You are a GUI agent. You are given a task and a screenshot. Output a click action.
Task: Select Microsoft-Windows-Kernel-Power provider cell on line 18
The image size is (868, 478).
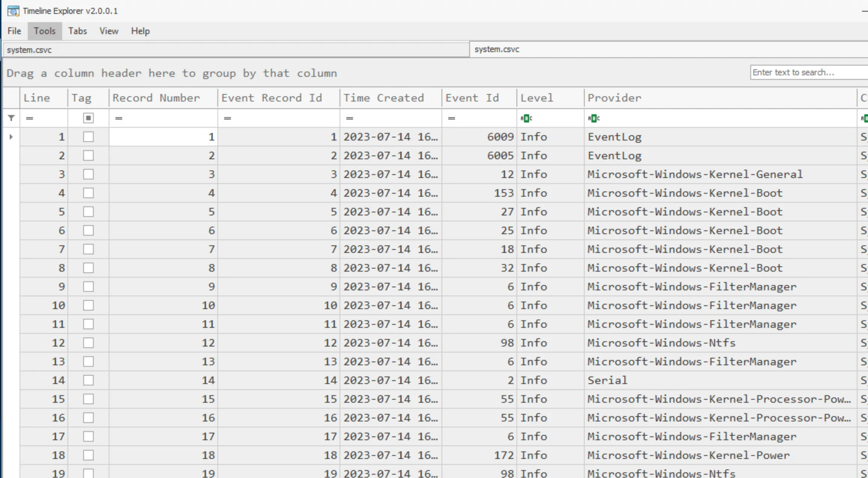(x=721, y=455)
